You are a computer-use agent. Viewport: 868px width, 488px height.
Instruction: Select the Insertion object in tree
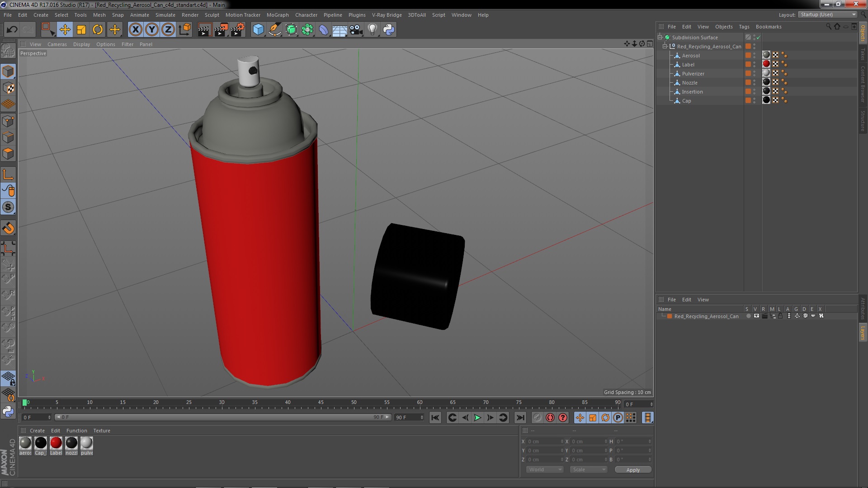click(692, 92)
